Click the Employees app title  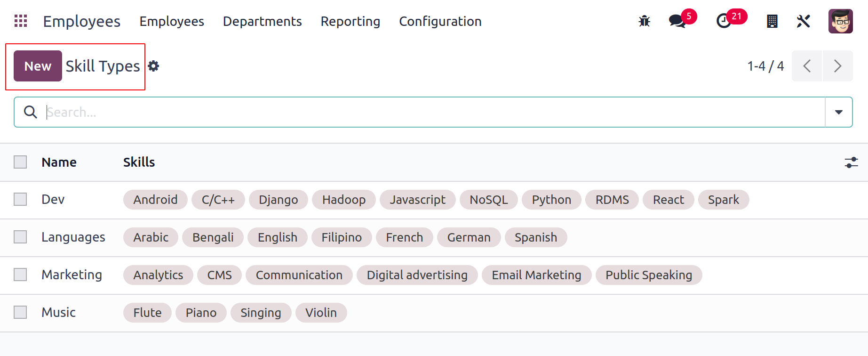(x=82, y=21)
